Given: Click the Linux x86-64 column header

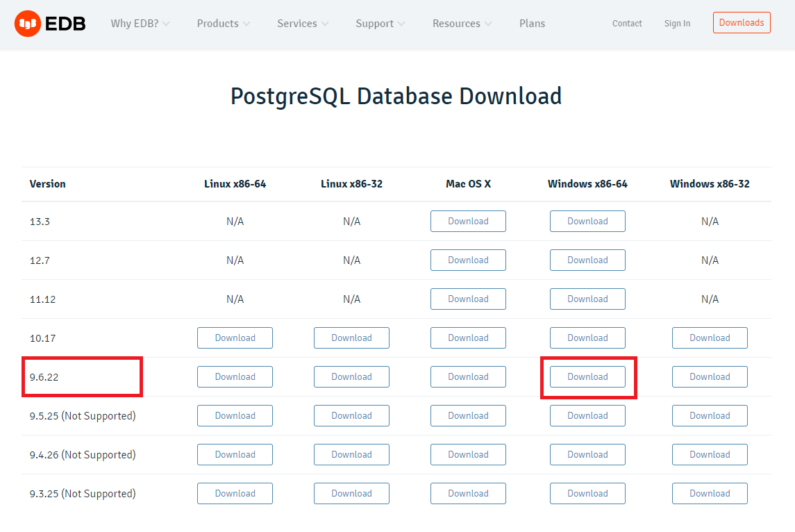Looking at the screenshot, I should (x=235, y=184).
